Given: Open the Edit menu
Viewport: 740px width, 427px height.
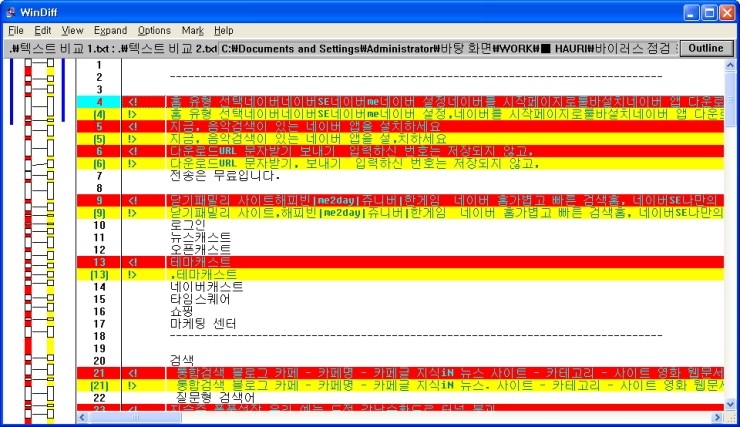Looking at the screenshot, I should click(x=43, y=31).
